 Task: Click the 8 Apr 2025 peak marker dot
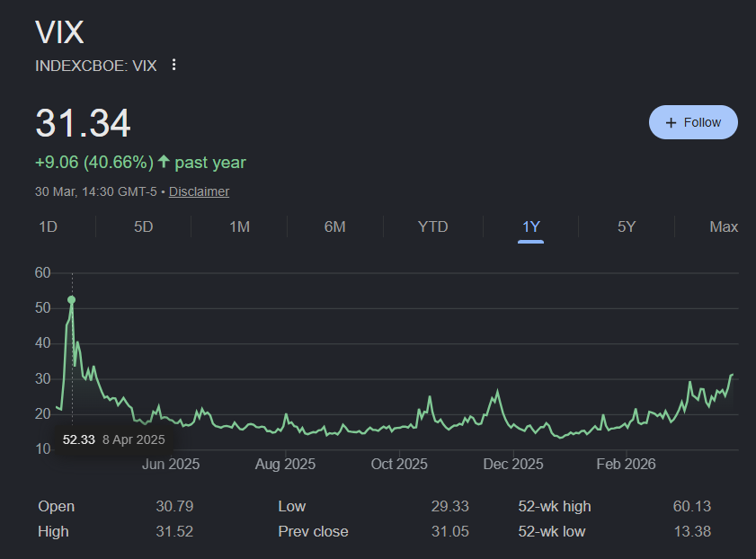pos(72,300)
